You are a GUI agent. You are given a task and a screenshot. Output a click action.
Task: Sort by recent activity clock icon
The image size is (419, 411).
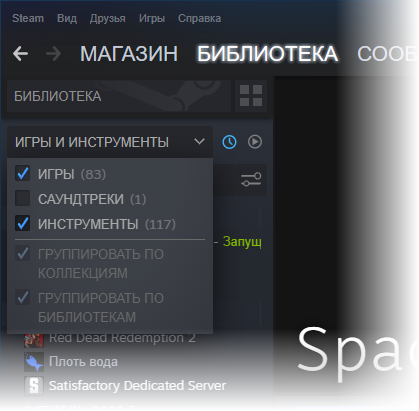229,142
